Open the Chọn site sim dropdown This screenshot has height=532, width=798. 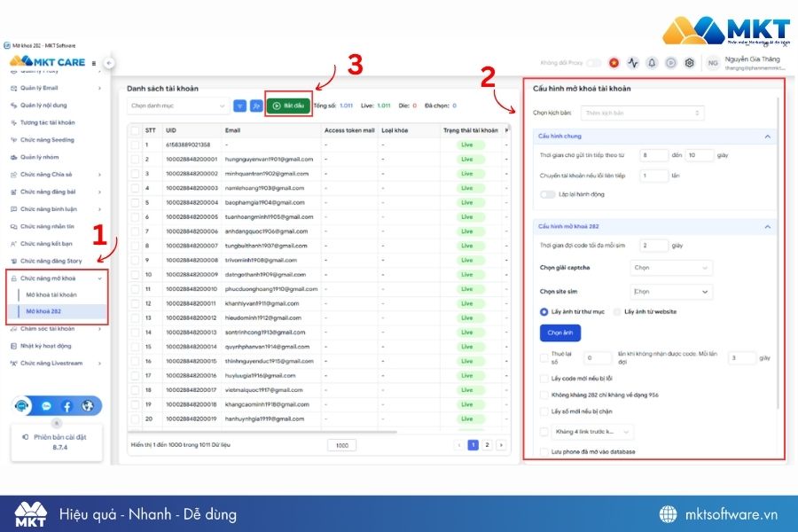(x=671, y=292)
